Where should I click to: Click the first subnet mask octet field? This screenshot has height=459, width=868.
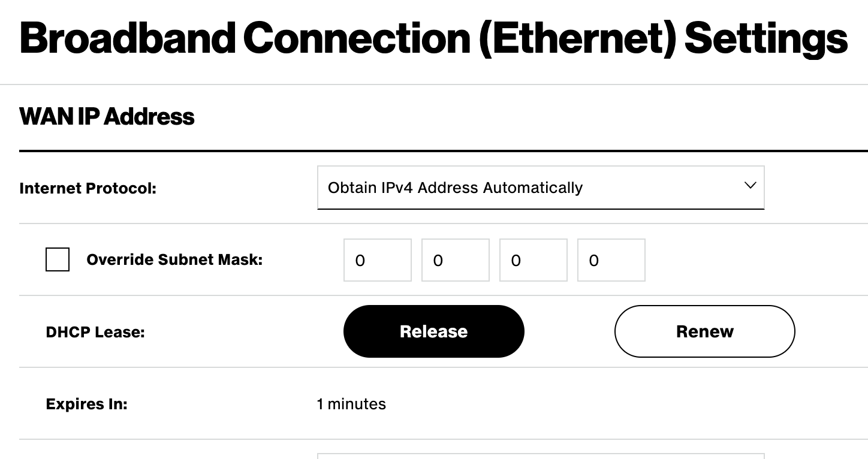click(377, 260)
